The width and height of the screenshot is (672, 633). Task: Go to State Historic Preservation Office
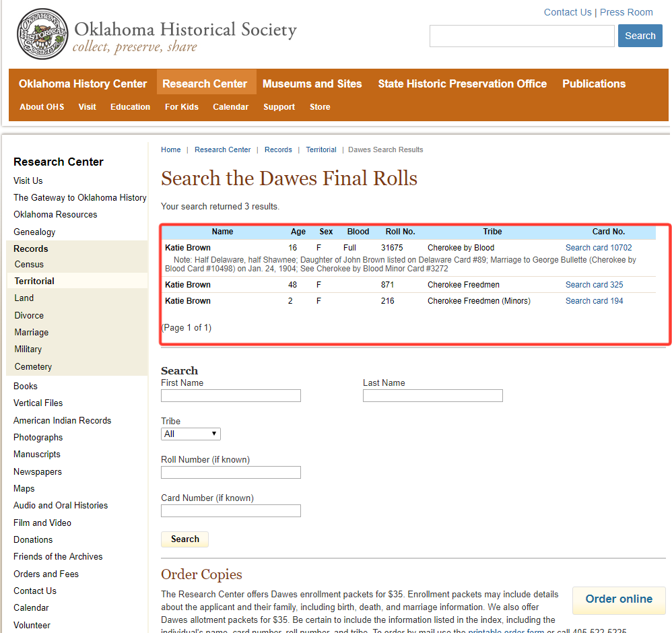(x=462, y=84)
